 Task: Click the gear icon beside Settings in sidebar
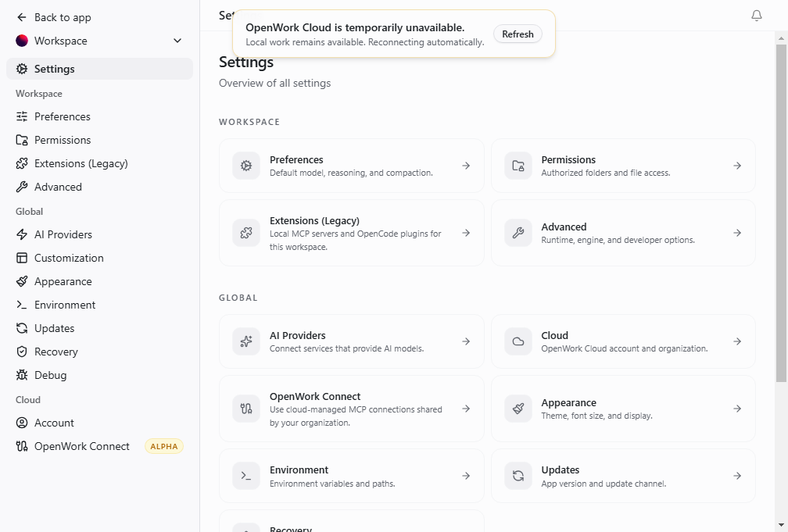click(x=22, y=69)
